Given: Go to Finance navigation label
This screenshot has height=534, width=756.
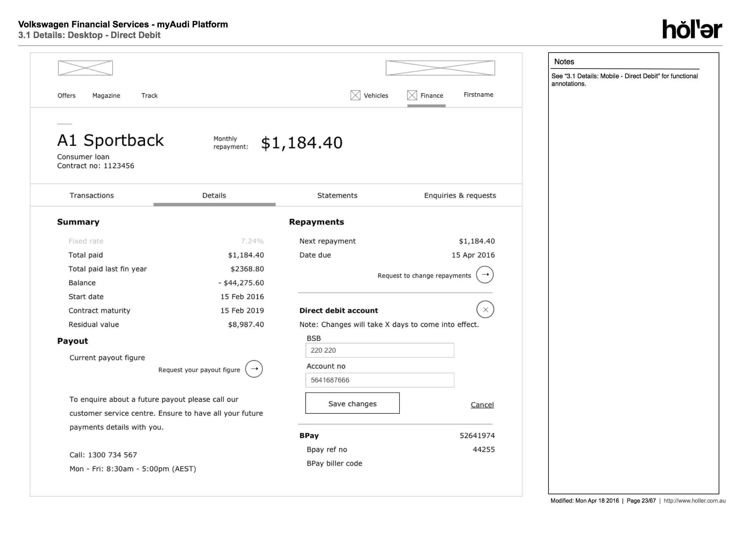Looking at the screenshot, I should (x=432, y=95).
